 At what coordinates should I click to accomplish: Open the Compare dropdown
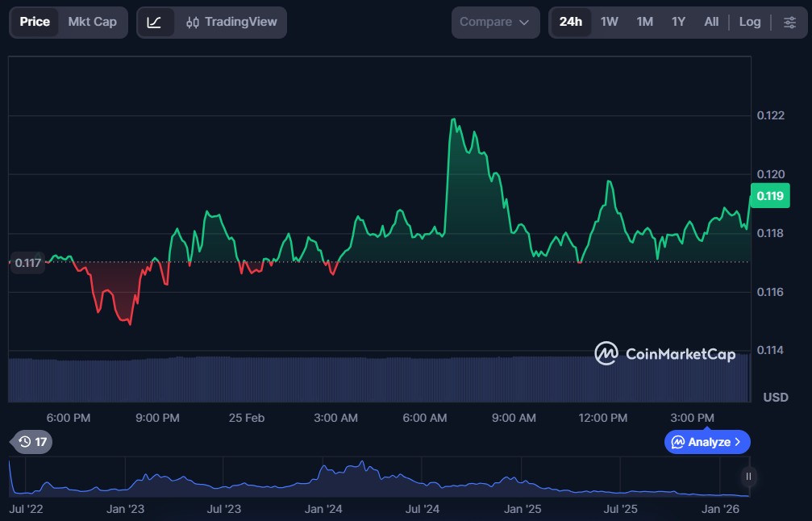495,23
